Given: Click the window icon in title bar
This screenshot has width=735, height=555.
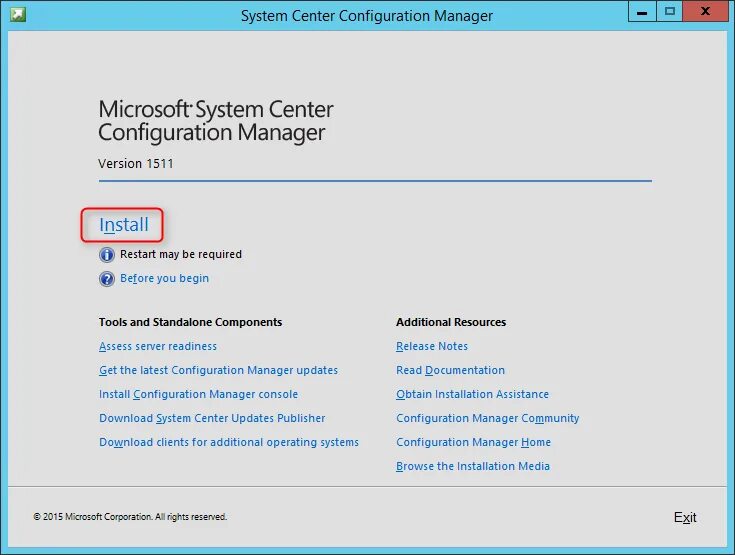Looking at the screenshot, I should point(18,14).
